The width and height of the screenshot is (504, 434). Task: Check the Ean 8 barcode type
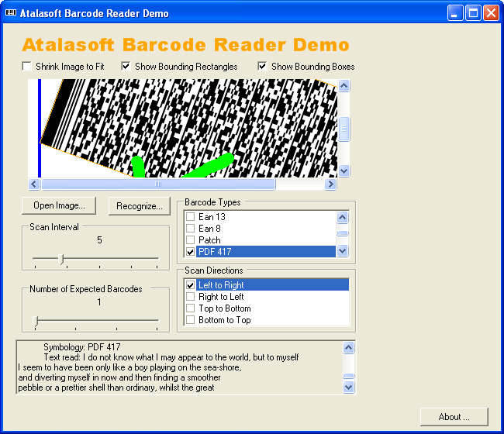click(191, 228)
